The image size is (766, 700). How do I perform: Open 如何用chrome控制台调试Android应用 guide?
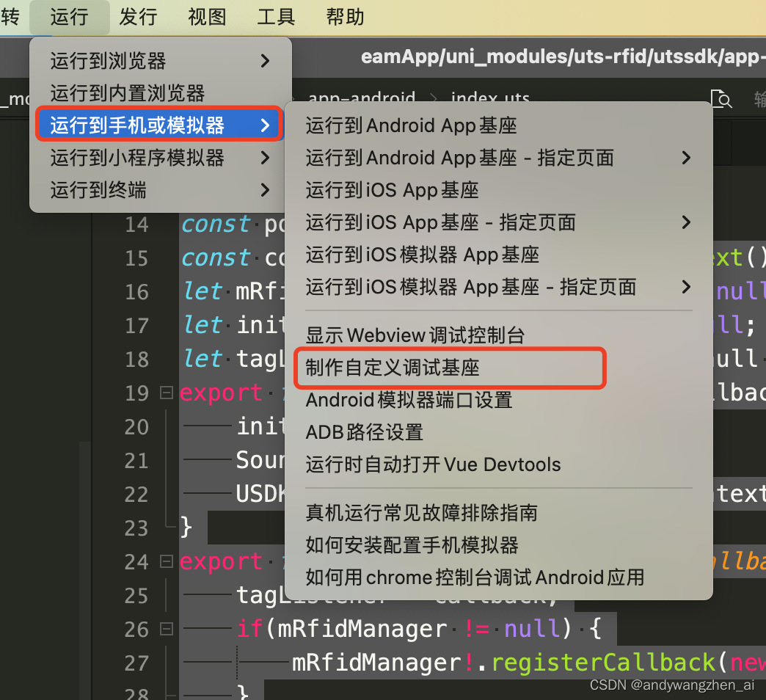tap(498, 577)
